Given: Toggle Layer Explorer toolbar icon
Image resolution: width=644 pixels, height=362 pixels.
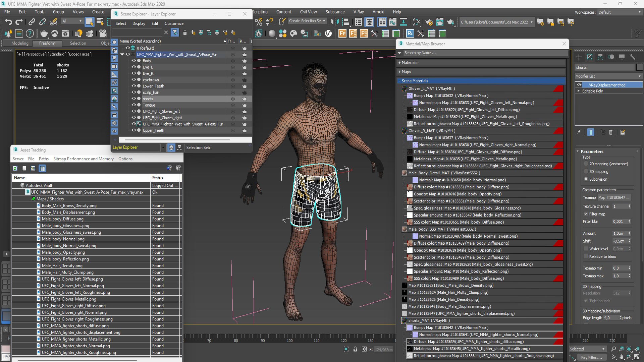Looking at the screenshot, I should click(369, 22).
